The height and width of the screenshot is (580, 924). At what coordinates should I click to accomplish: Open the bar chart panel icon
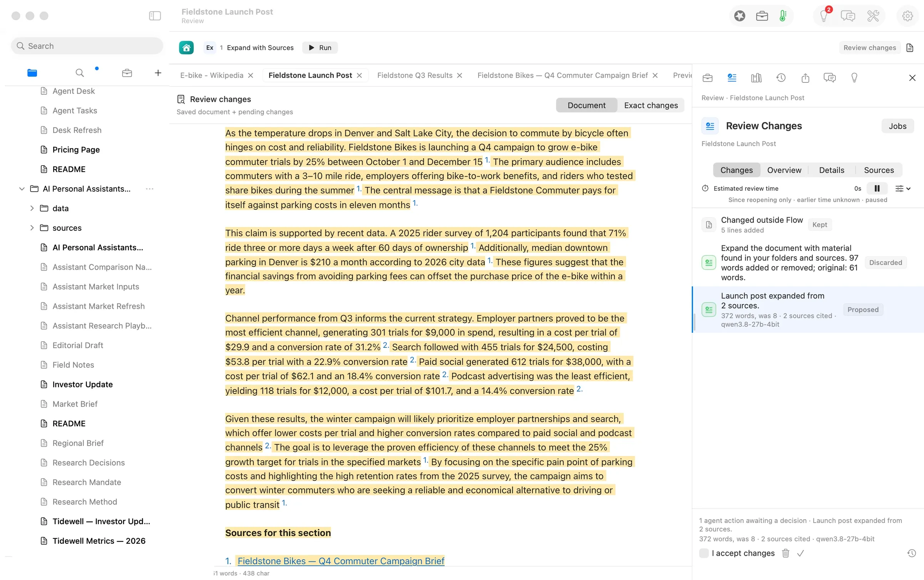pos(756,78)
